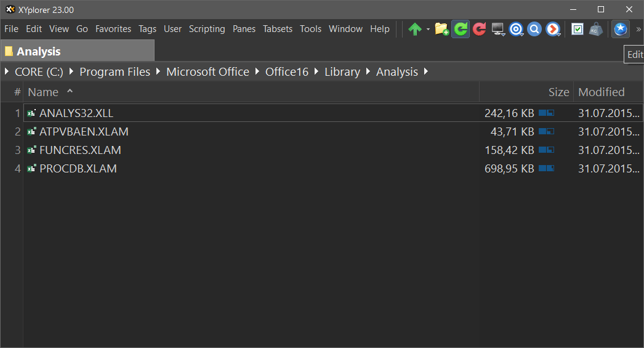Open the Help menu
Image resolution: width=644 pixels, height=348 pixels.
(380, 29)
